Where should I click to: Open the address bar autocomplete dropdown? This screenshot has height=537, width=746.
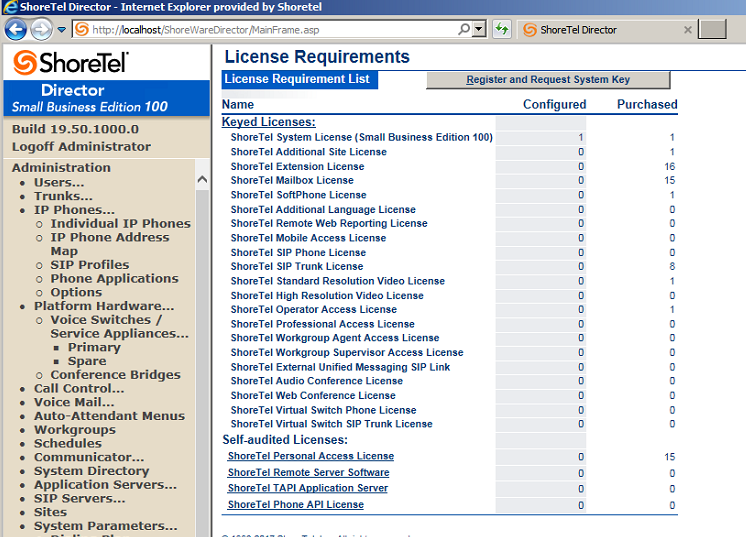480,29
